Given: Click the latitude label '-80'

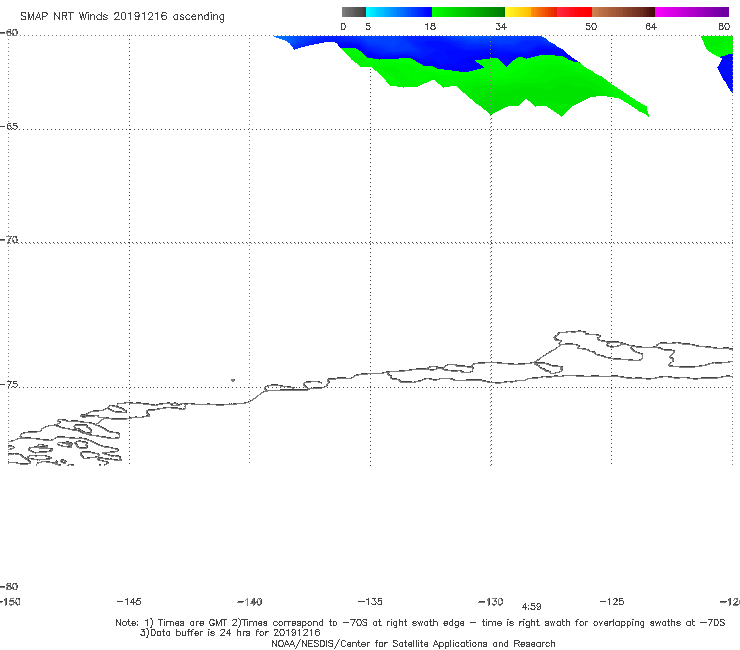Looking at the screenshot, I should pos(9,587).
